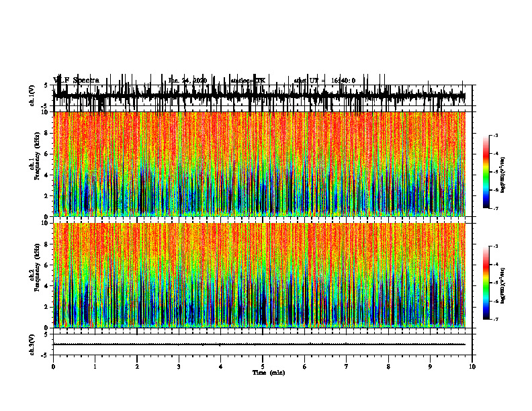This screenshot has width=532, height=411.
Task: Click time axis tick label '5'
Action: point(263,367)
